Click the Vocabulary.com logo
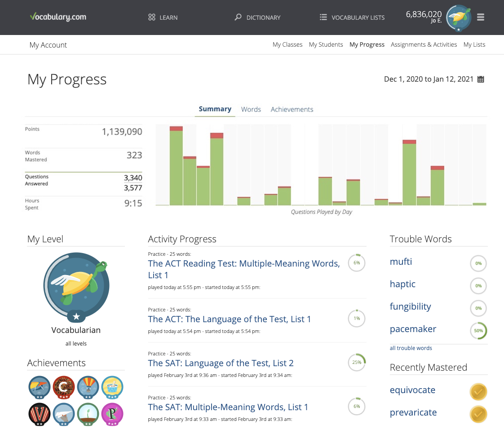 pos(57,18)
